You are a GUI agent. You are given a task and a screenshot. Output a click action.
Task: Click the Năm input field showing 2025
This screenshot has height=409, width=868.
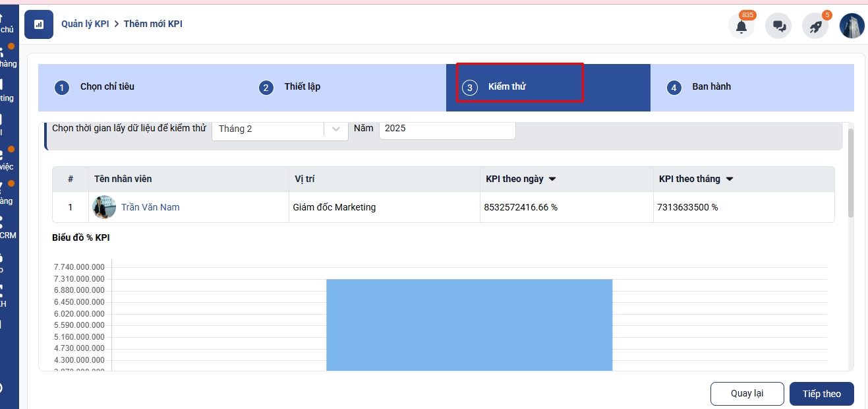tap(447, 129)
